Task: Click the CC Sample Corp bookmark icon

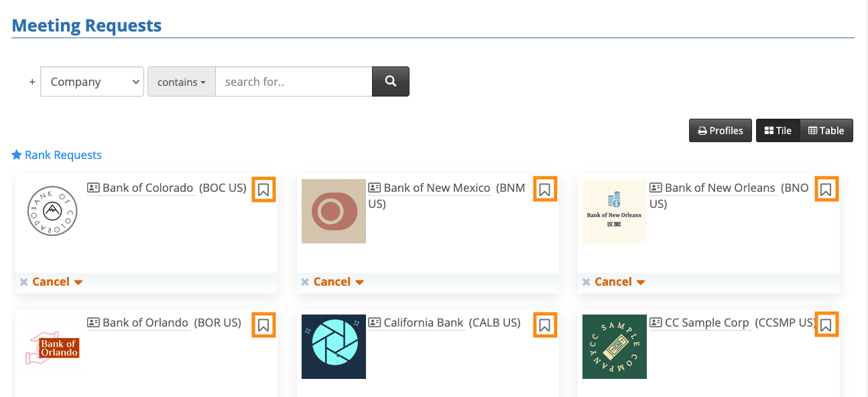Action: (826, 325)
